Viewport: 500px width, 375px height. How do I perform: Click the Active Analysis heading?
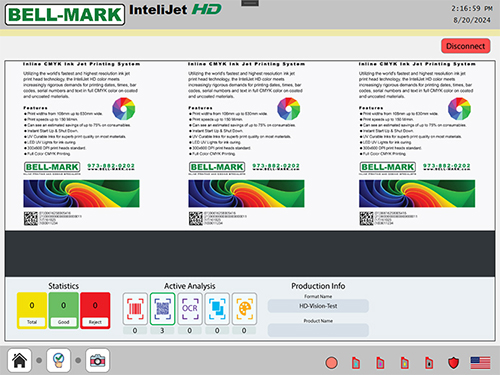click(190, 286)
